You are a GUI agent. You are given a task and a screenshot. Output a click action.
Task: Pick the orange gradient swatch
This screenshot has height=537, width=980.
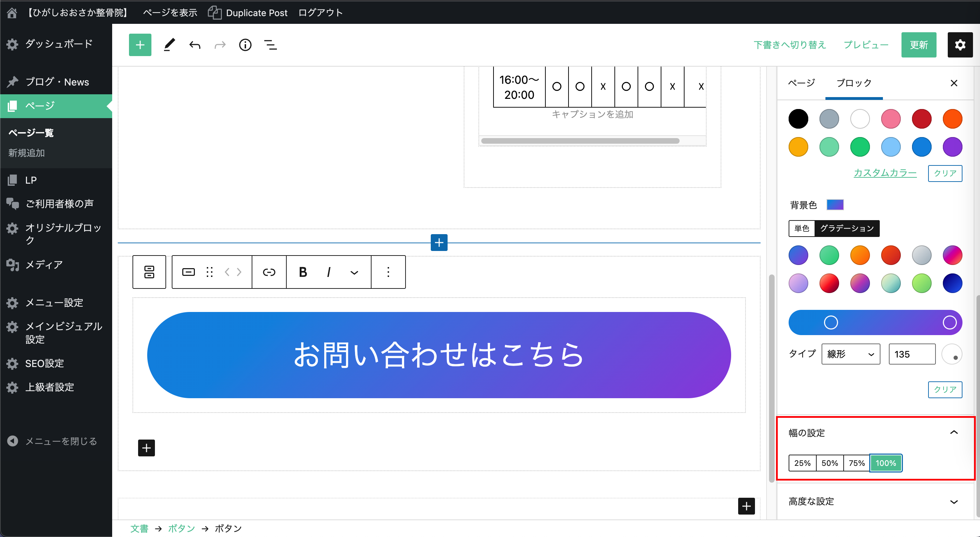click(x=859, y=255)
